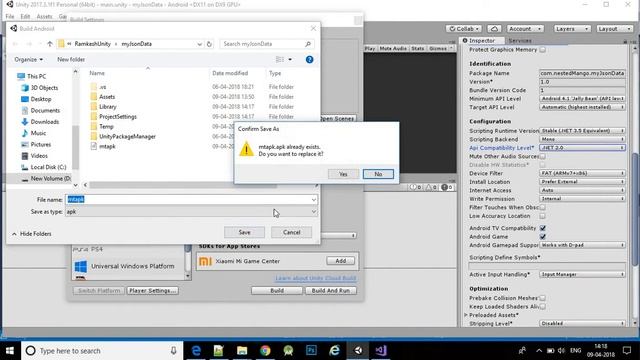Open Unity Edit menu

[25, 16]
